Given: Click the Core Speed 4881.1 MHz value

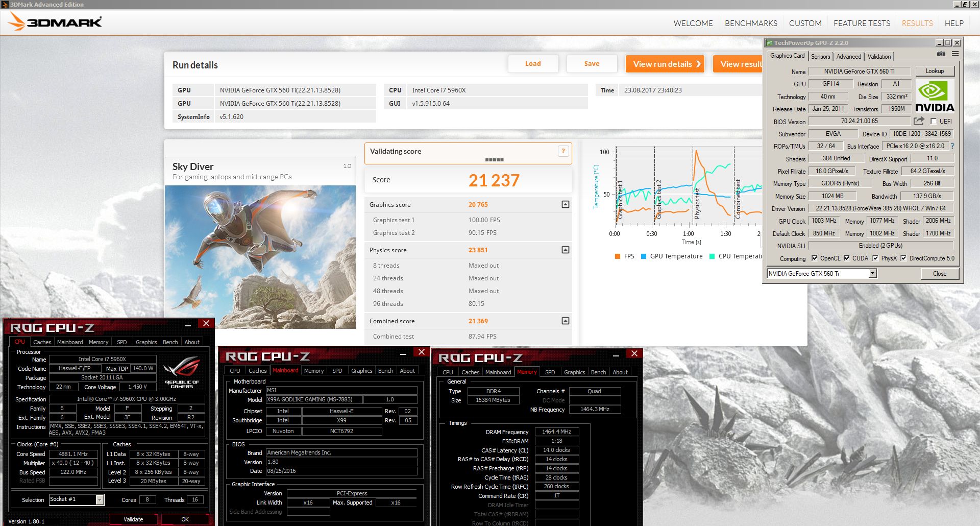Looking at the screenshot, I should click(73, 454).
